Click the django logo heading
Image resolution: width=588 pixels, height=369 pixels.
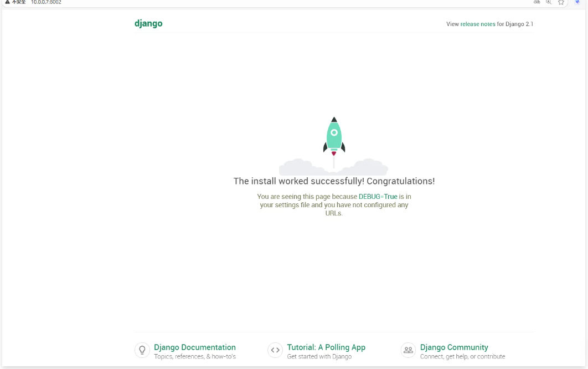(x=148, y=23)
